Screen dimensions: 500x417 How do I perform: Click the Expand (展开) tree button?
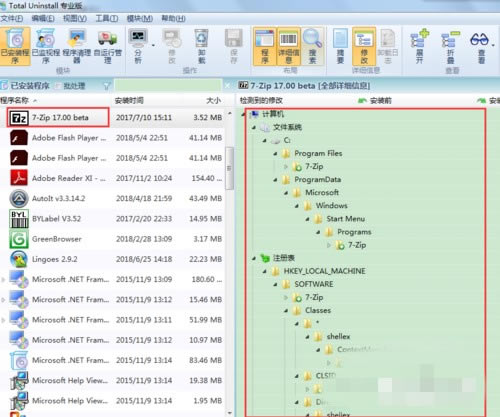pos(419,46)
